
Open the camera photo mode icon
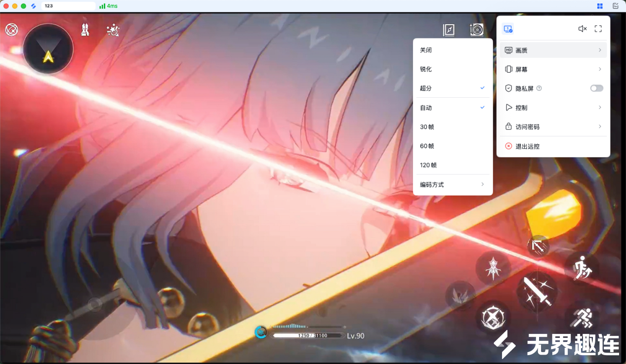pyautogui.click(x=476, y=30)
